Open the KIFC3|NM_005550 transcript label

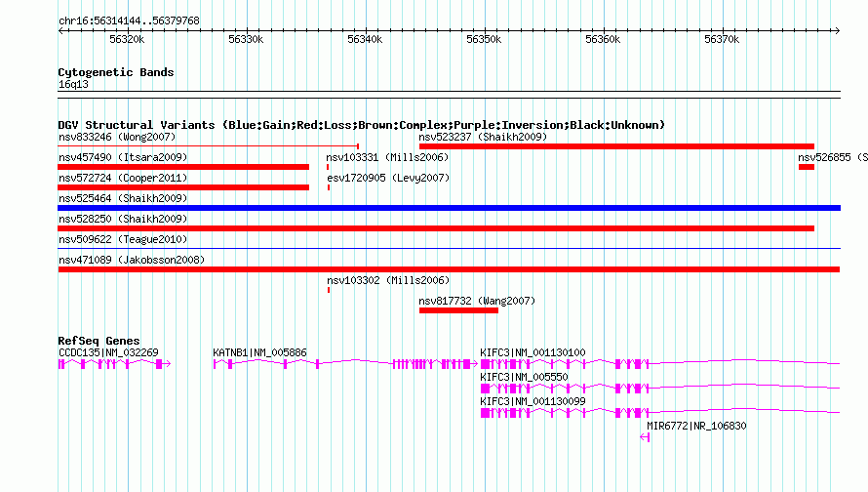tap(524, 377)
